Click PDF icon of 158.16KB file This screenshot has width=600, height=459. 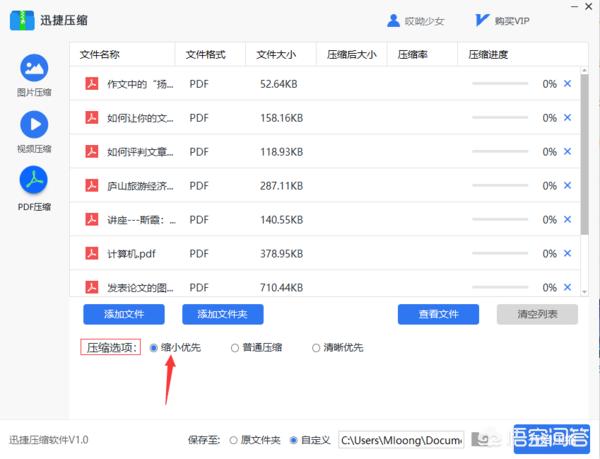click(x=91, y=117)
